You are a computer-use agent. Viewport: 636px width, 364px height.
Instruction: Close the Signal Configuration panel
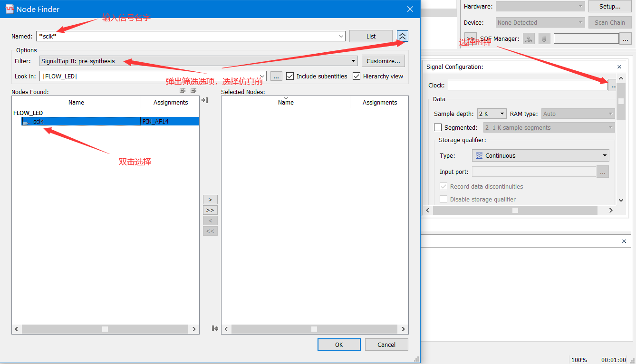[619, 67]
